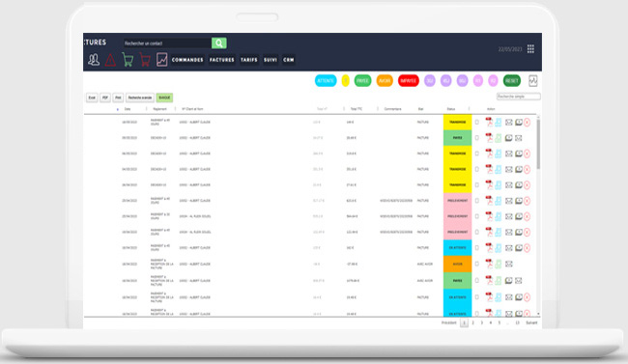Open the contacts people icon
The height and width of the screenshot is (364, 628).
click(x=94, y=60)
